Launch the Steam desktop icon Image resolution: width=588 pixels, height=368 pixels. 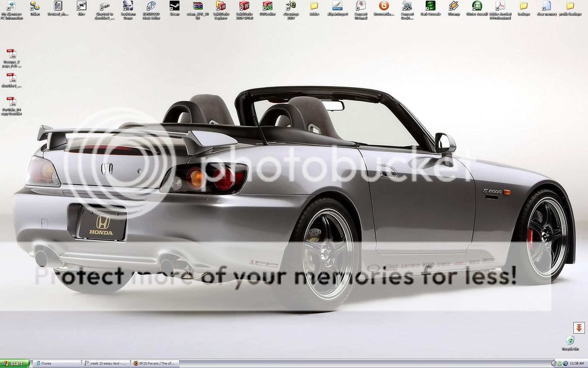[x=175, y=9]
